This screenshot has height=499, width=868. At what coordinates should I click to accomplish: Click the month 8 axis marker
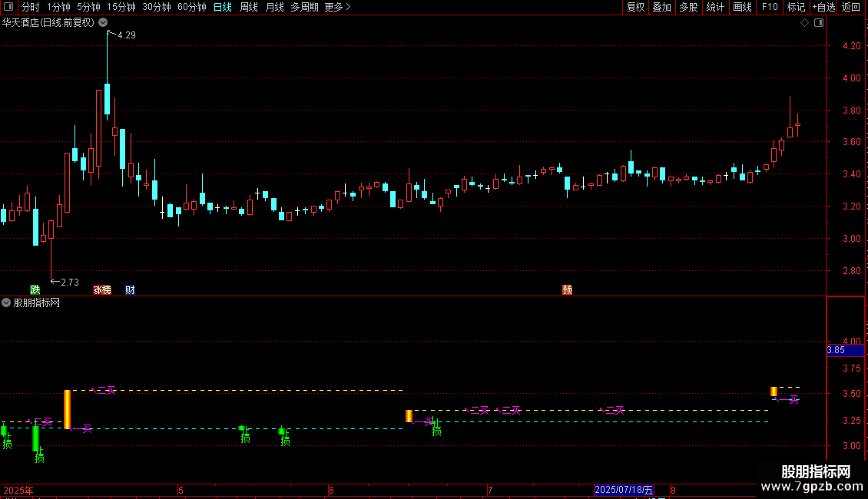pos(673,490)
